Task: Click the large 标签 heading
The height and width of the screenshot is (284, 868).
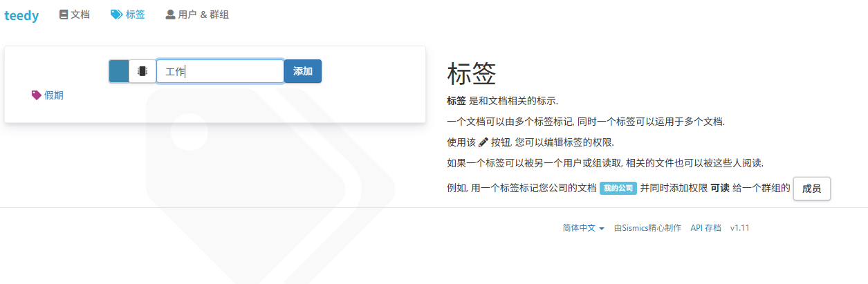Action: point(472,74)
